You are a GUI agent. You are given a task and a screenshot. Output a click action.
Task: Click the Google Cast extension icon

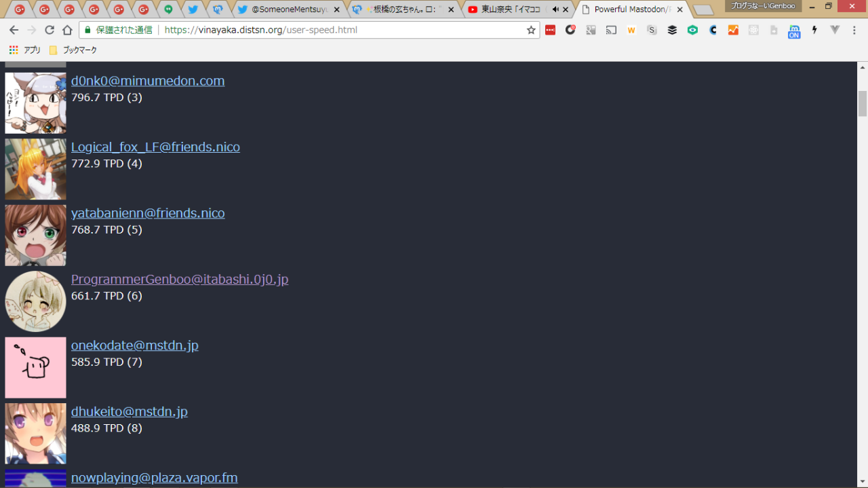coord(611,30)
